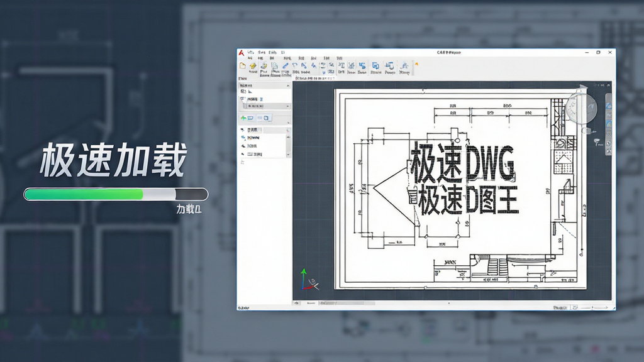This screenshot has width=644, height=362.
Task: Create a new drawing with the blank-page icon
Action: coord(242,65)
